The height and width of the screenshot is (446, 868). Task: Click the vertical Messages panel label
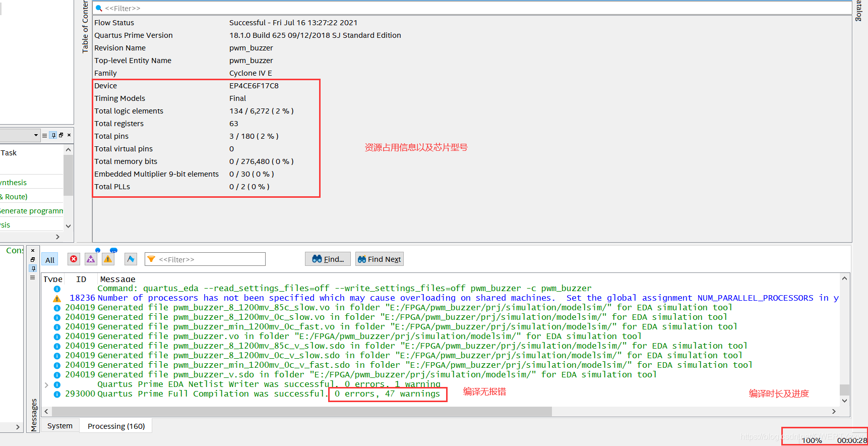[34, 415]
